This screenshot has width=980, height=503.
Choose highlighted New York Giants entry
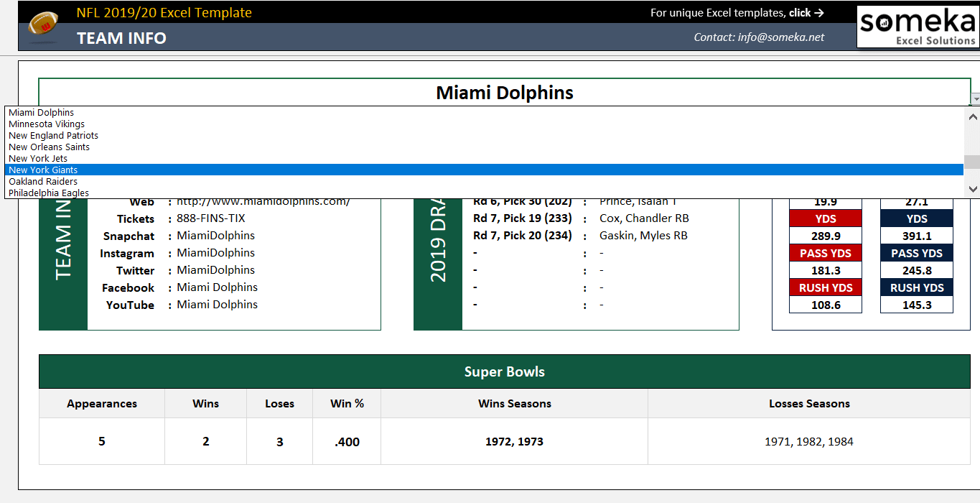484,170
